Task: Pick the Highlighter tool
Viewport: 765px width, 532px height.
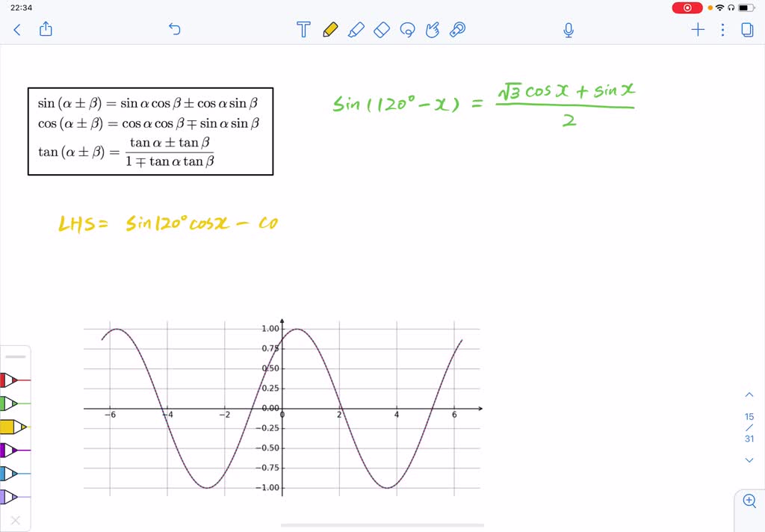Action: point(356,30)
